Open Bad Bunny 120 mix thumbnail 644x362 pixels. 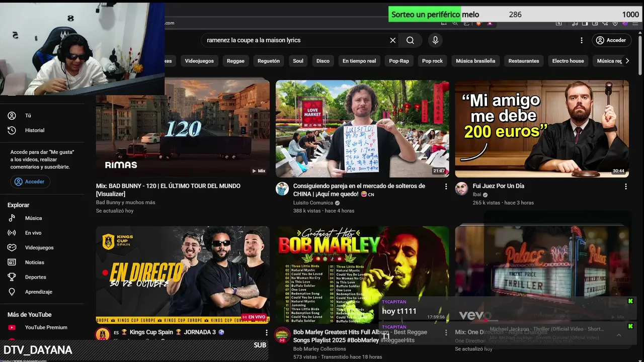pos(183,129)
